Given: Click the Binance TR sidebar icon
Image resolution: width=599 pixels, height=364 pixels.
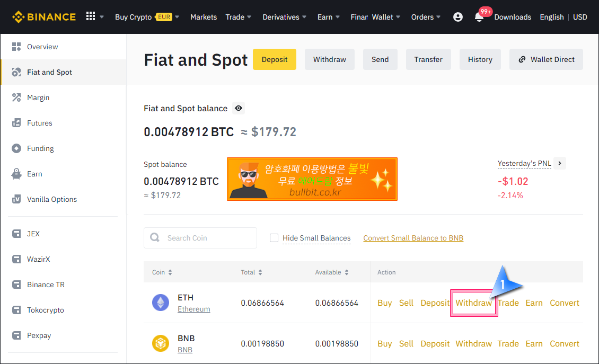Looking at the screenshot, I should (16, 285).
